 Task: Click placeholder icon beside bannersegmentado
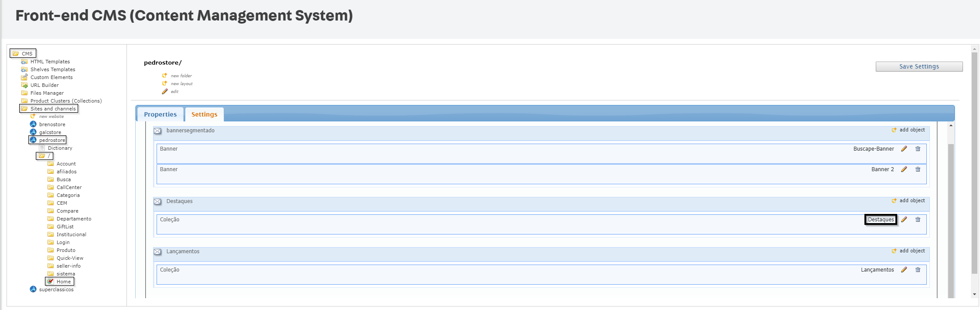(x=157, y=131)
